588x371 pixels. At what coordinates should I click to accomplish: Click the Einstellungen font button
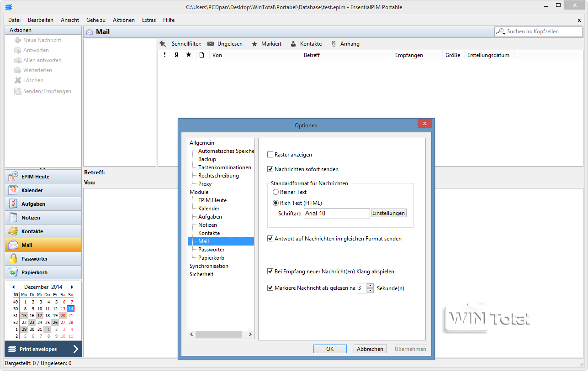pyautogui.click(x=388, y=213)
